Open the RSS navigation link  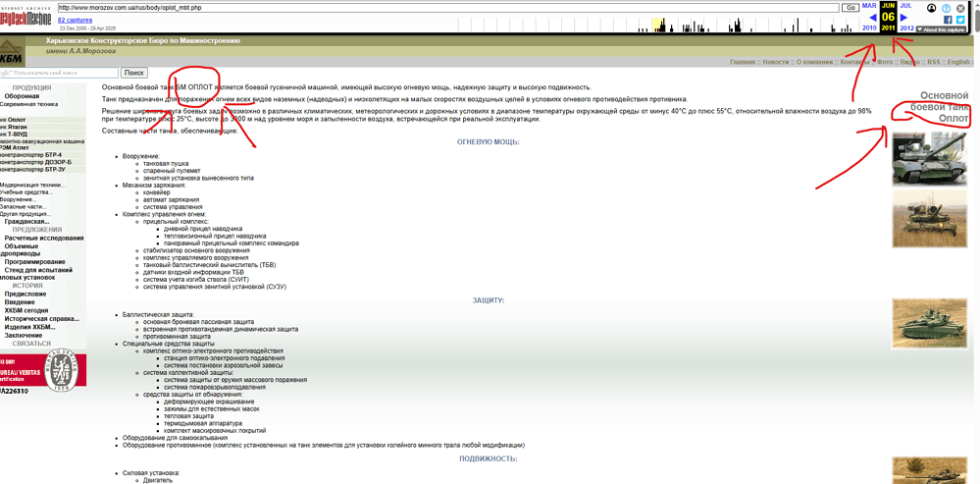933,62
